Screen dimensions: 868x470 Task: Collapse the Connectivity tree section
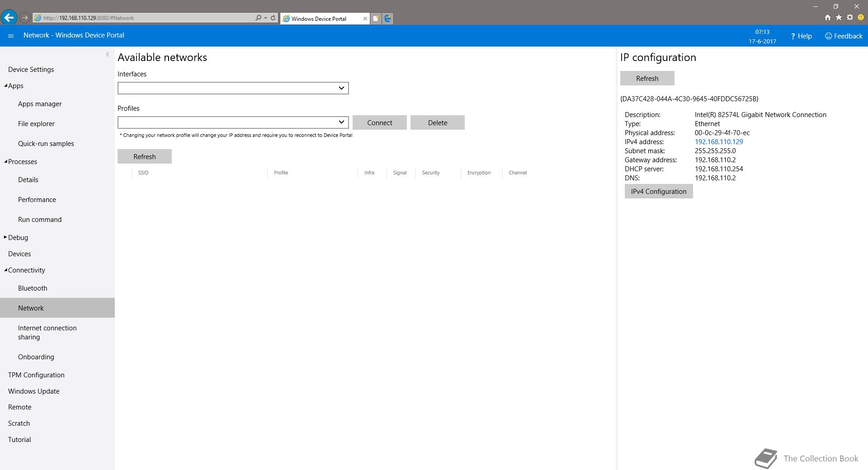coord(6,270)
